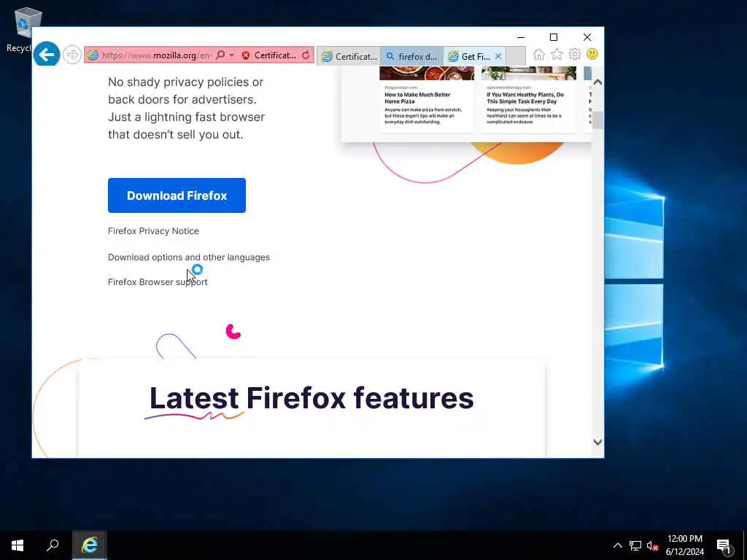Screen dimensions: 747x560
Task: Click the muted volume tray icon
Action: [x=652, y=545]
